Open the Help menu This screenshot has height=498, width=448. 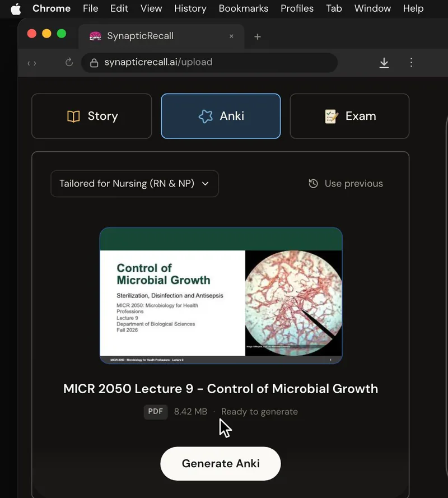[413, 8]
